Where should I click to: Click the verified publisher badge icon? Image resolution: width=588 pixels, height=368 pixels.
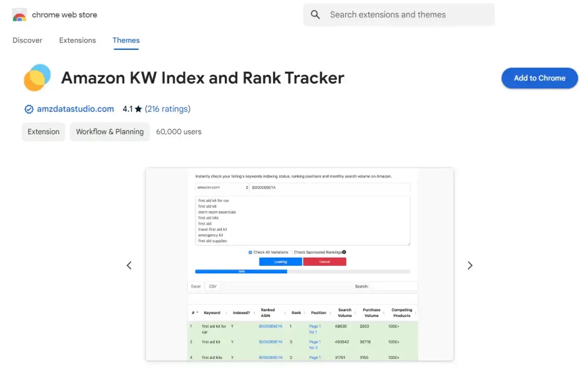click(29, 109)
